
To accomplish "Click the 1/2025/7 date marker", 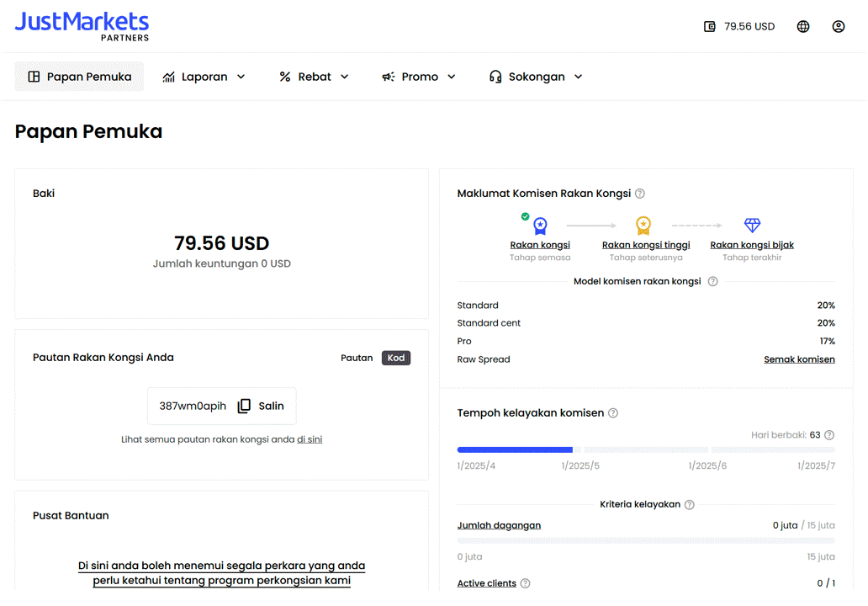I will (x=816, y=465).
